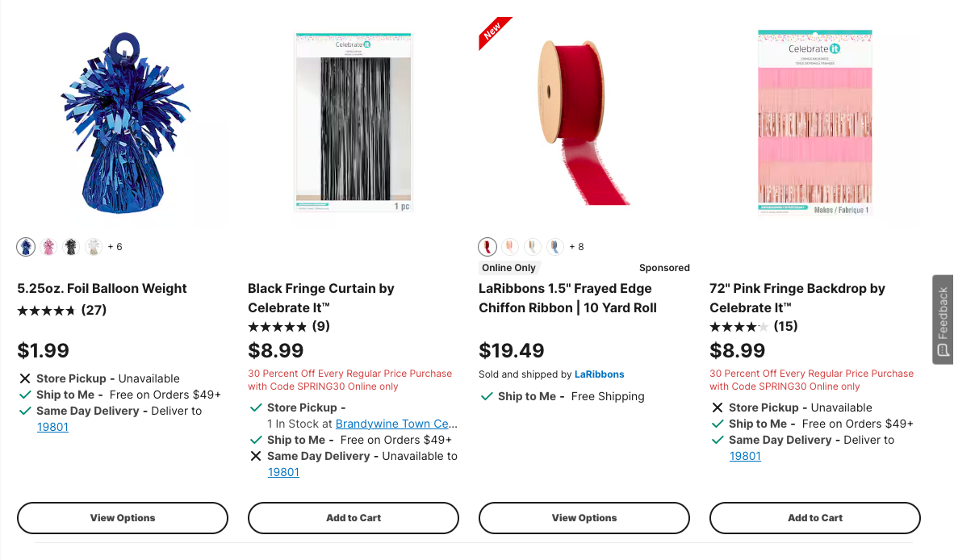
Task: Open the Brandywine Town Center store link
Action: pyautogui.click(x=396, y=424)
